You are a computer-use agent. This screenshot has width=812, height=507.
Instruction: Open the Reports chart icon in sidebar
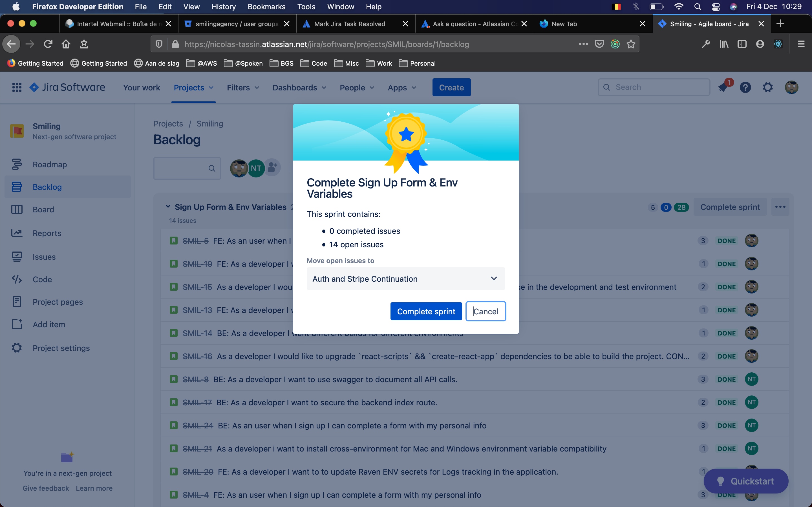(17, 233)
